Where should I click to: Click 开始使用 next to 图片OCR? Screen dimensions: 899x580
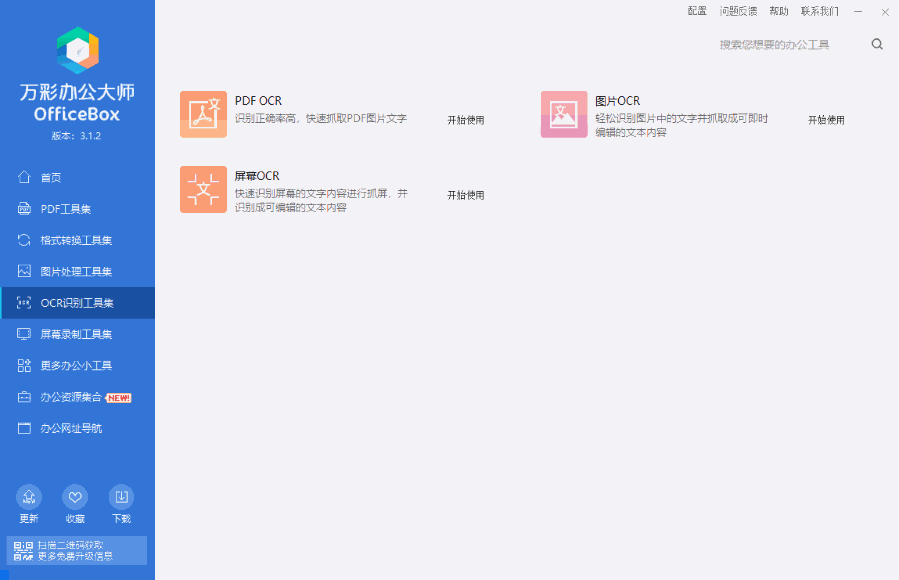point(825,119)
